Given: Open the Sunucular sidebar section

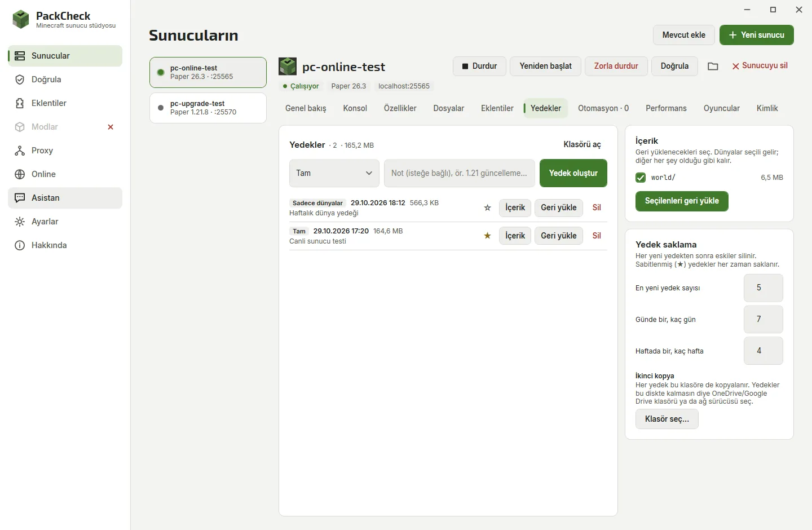Looking at the screenshot, I should tap(65, 56).
